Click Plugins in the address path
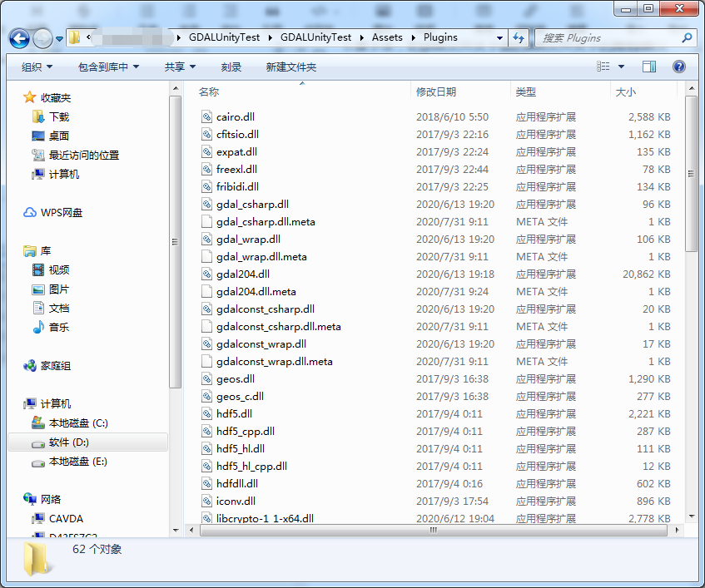 click(440, 37)
